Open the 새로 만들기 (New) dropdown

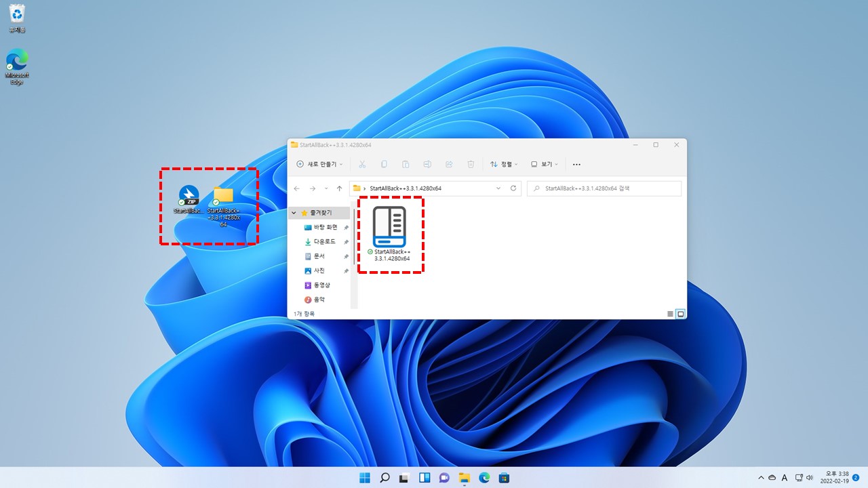pos(319,164)
